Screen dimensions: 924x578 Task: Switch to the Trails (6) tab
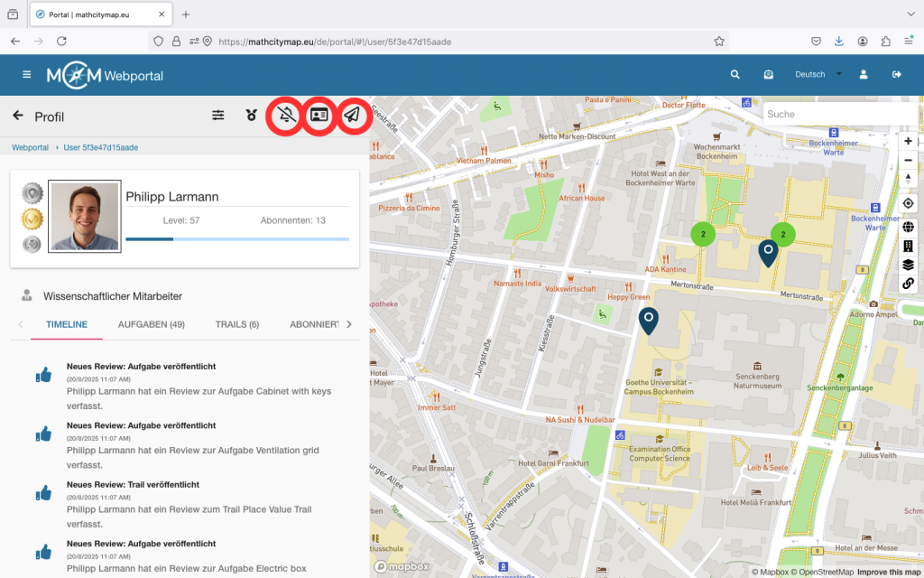click(236, 324)
